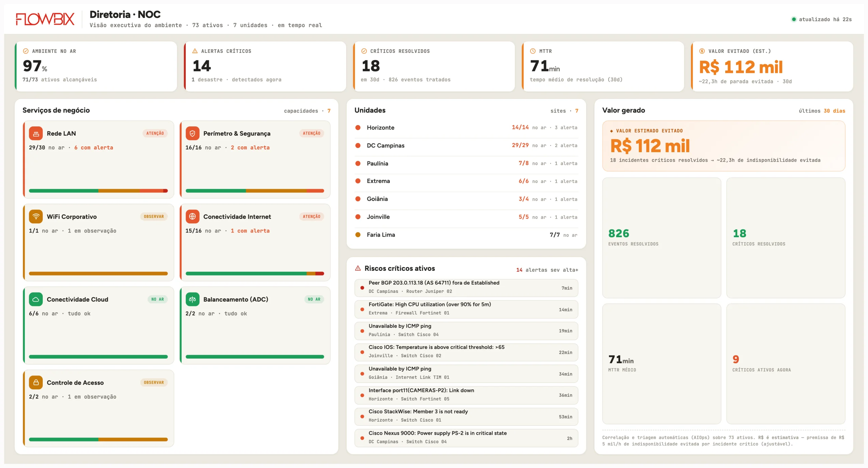Click the Conectividade Internet globe icon
Viewport: 868px width, 468px height.
point(192,217)
